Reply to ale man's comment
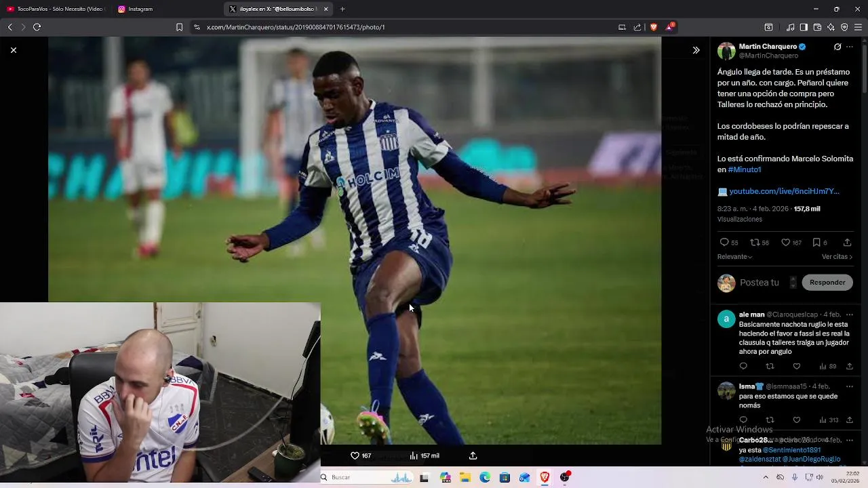The width and height of the screenshot is (868, 488). tap(743, 366)
